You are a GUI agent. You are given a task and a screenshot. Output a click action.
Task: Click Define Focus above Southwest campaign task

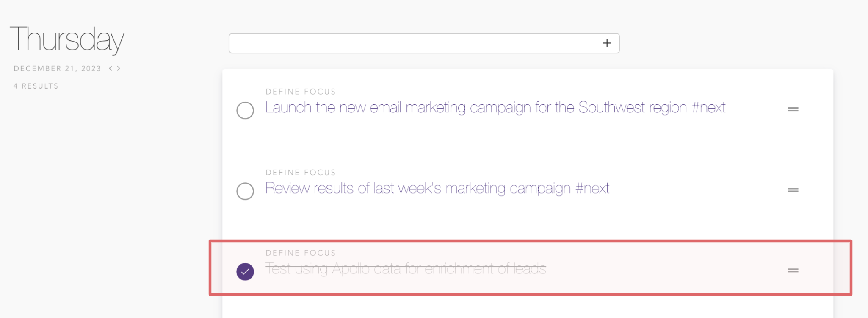click(x=301, y=92)
